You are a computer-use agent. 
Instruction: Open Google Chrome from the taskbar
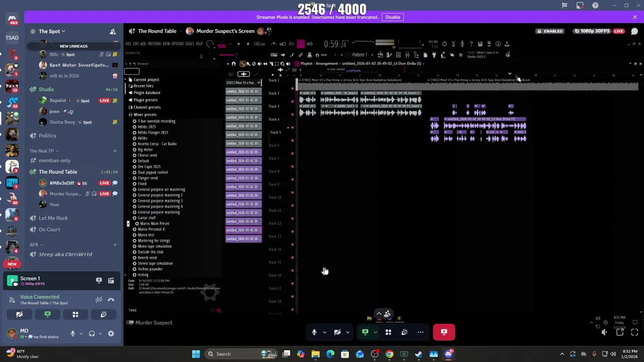389,354
